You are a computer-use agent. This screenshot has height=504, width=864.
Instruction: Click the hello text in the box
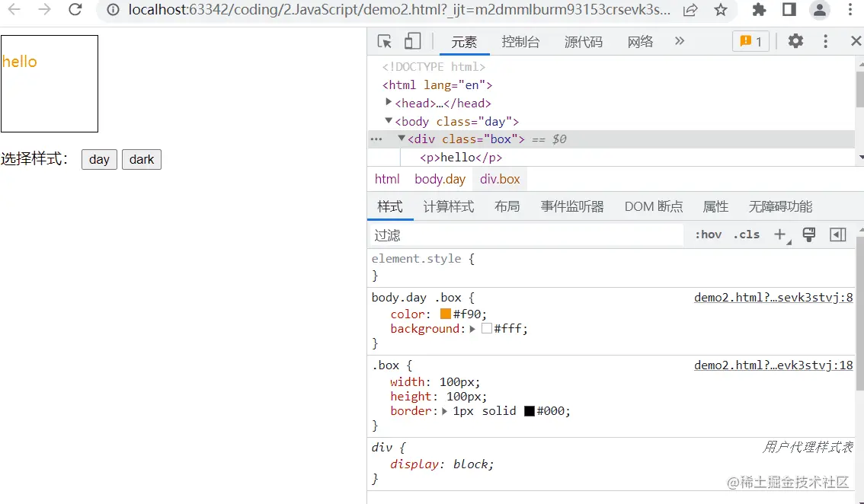19,62
